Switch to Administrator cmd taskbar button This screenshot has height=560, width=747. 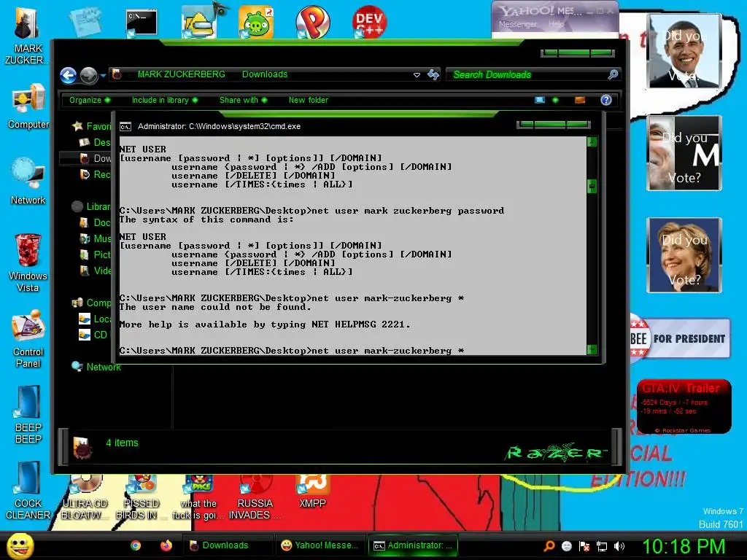click(x=413, y=545)
